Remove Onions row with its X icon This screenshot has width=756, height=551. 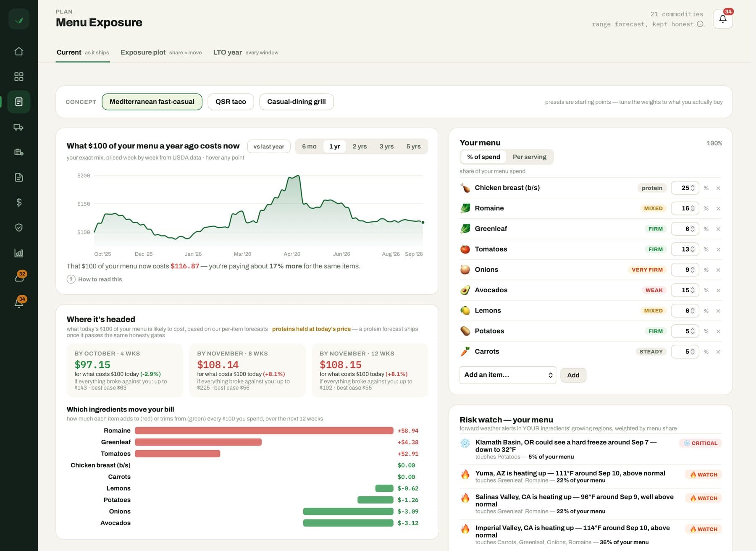pos(718,270)
